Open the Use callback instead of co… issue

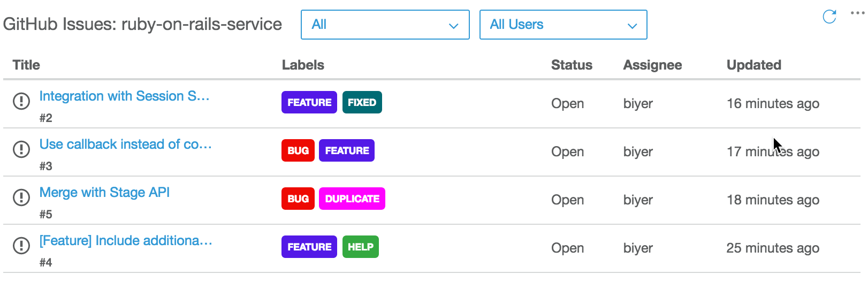(x=125, y=144)
